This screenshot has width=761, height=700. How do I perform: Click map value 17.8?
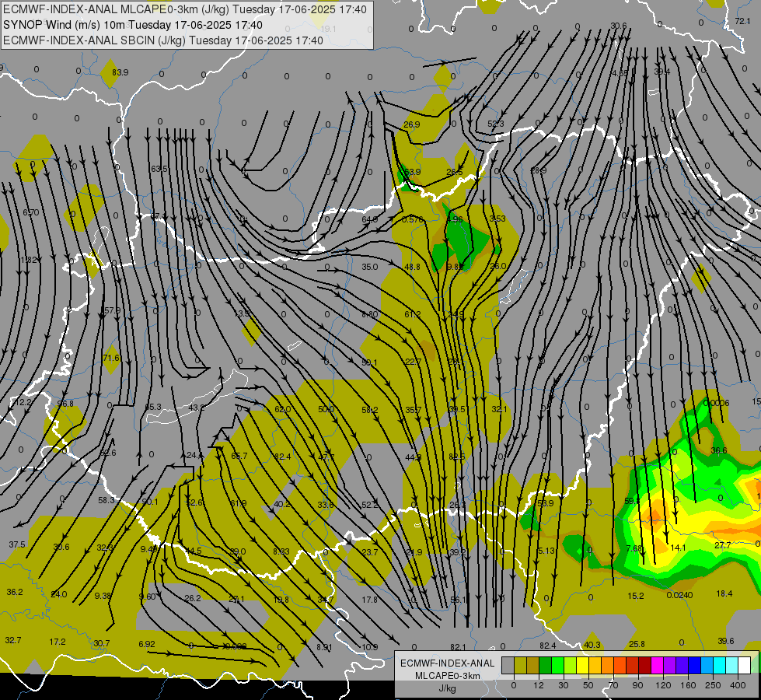[370, 600]
